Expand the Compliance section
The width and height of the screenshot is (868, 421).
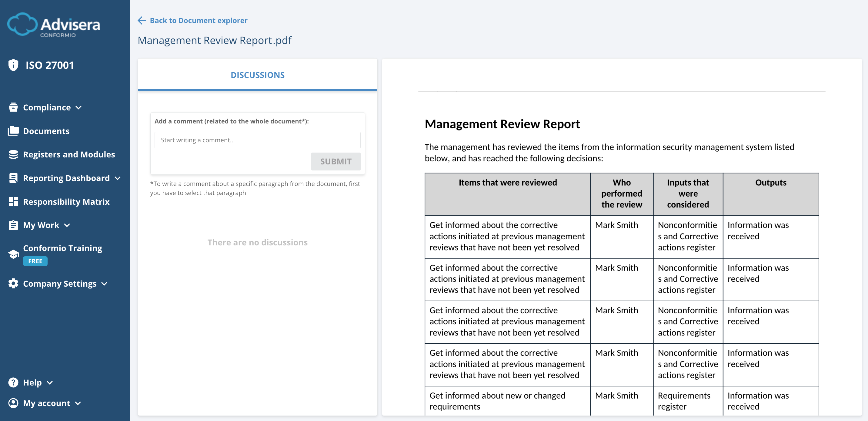click(79, 108)
